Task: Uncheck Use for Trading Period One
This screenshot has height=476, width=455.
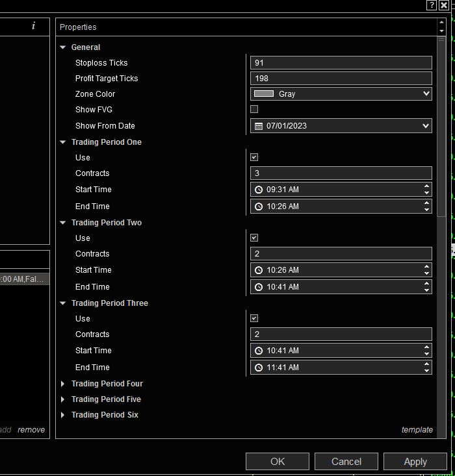Action: (x=254, y=157)
